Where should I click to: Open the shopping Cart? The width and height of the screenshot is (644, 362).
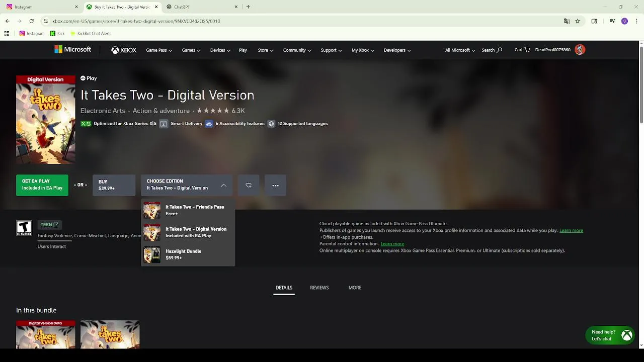pos(522,50)
